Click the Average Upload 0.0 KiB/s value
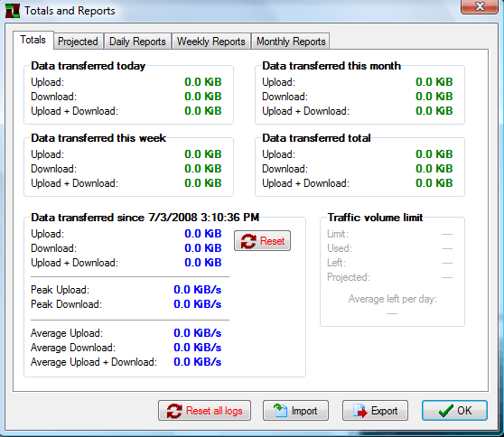 pos(198,333)
